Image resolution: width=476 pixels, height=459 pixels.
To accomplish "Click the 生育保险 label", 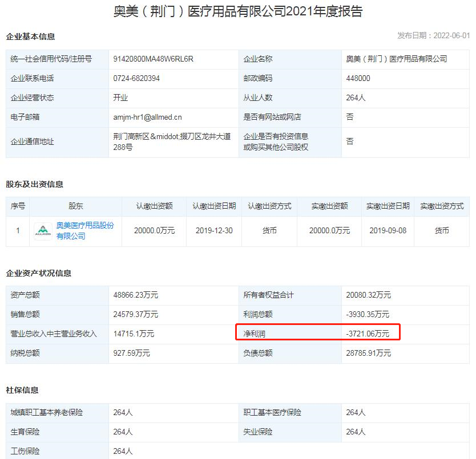I will 25,432.
